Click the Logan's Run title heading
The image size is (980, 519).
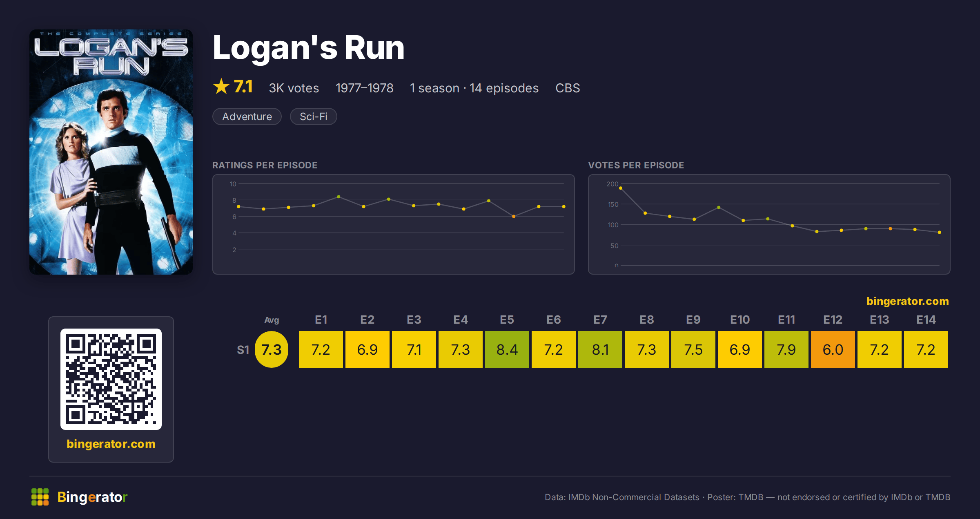point(309,48)
